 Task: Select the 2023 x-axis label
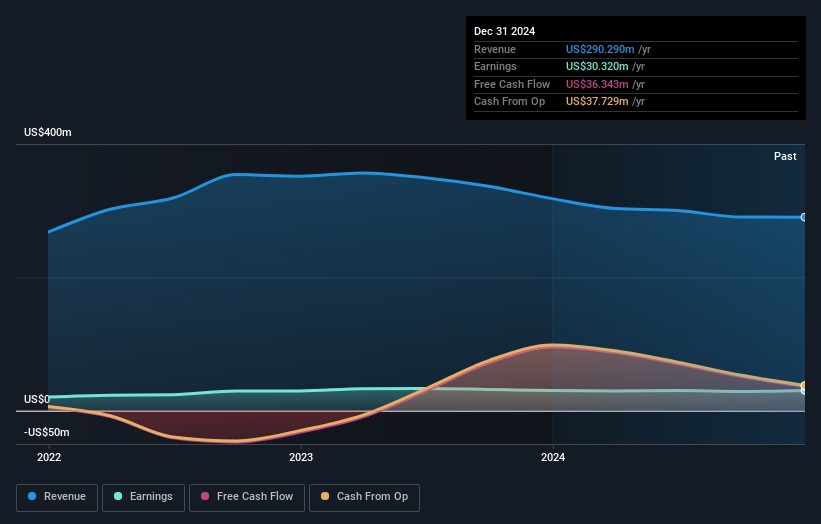pyautogui.click(x=300, y=457)
